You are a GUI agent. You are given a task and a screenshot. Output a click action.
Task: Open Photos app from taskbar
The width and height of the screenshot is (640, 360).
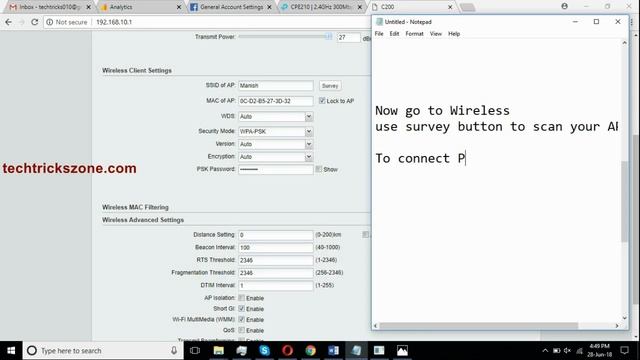pos(402,351)
